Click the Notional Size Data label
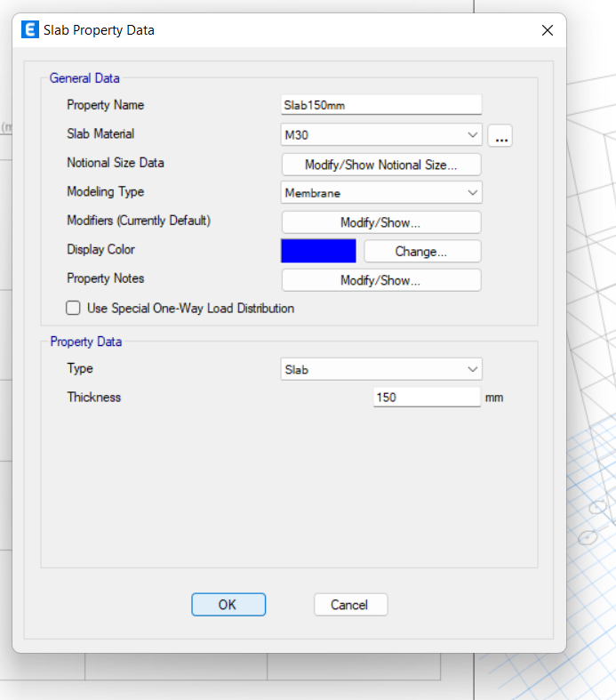 pyautogui.click(x=116, y=163)
